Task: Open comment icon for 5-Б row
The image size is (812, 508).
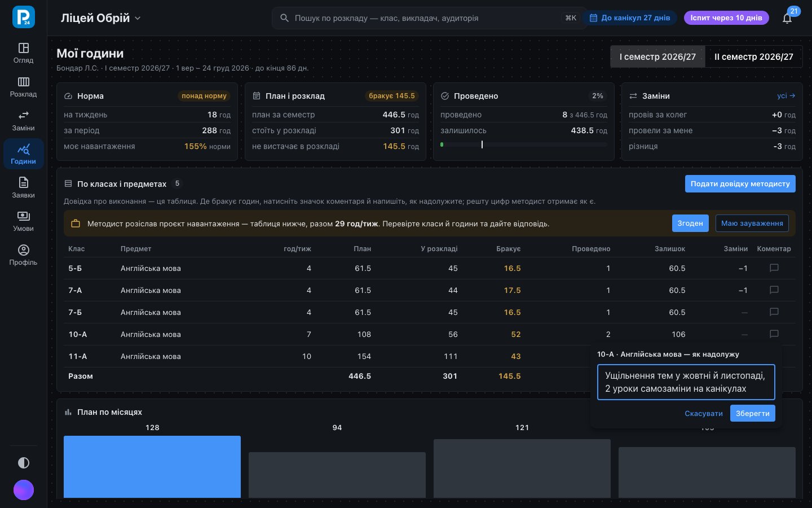Action: click(x=774, y=268)
